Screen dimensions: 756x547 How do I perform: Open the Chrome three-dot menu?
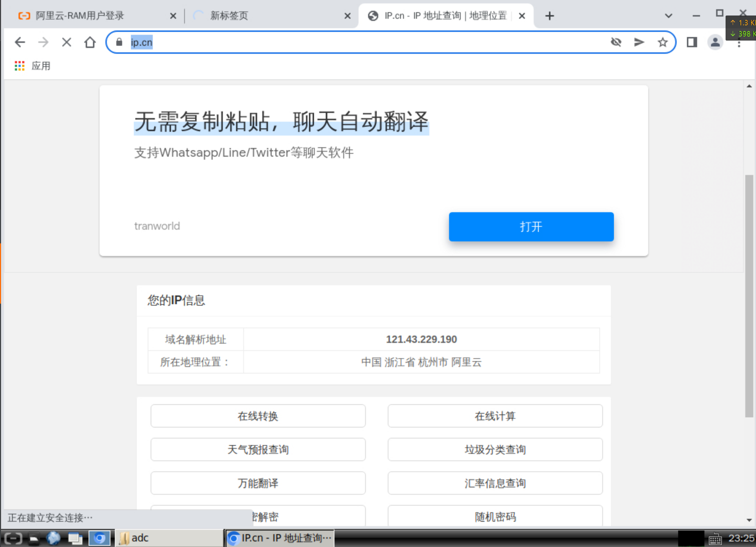click(x=739, y=44)
